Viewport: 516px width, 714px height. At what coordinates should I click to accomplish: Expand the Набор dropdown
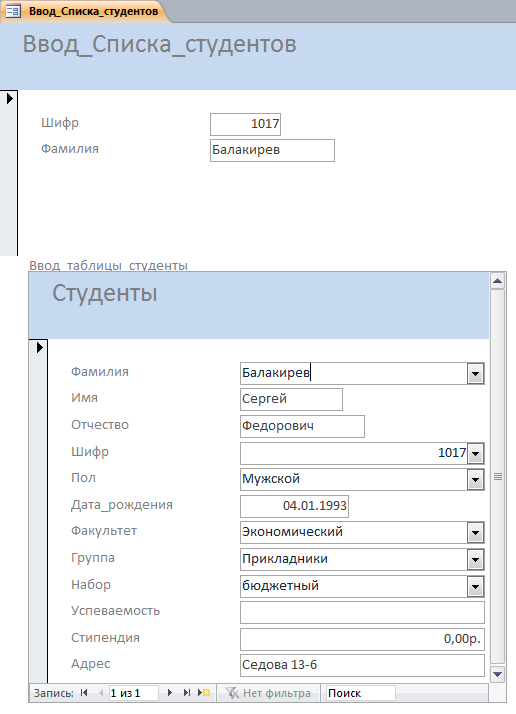click(x=475, y=586)
